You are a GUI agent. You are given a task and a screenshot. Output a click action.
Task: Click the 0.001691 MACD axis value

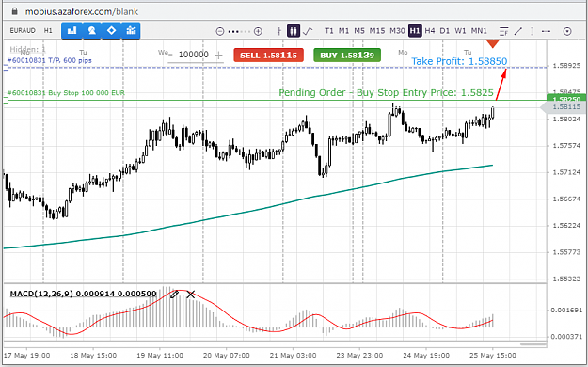click(566, 311)
